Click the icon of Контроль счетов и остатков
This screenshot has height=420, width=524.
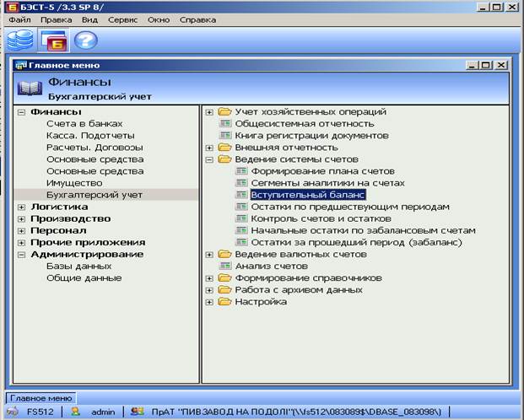[x=241, y=218]
